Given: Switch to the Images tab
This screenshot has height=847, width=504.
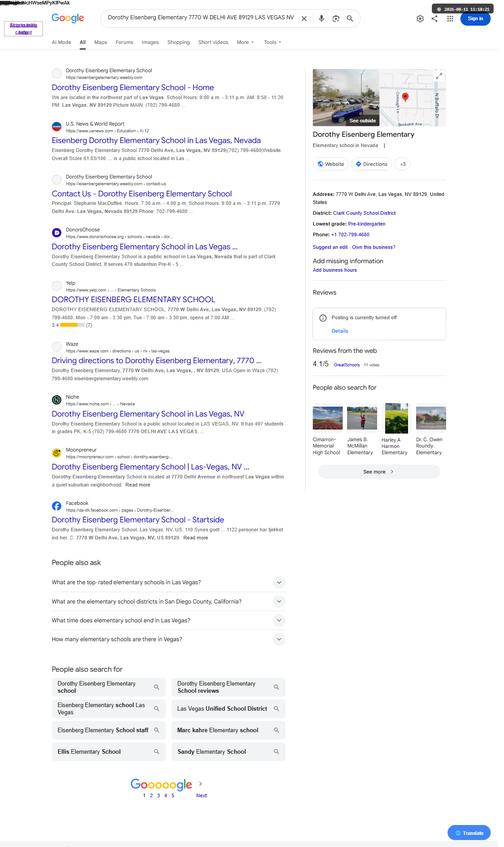Looking at the screenshot, I should (150, 42).
